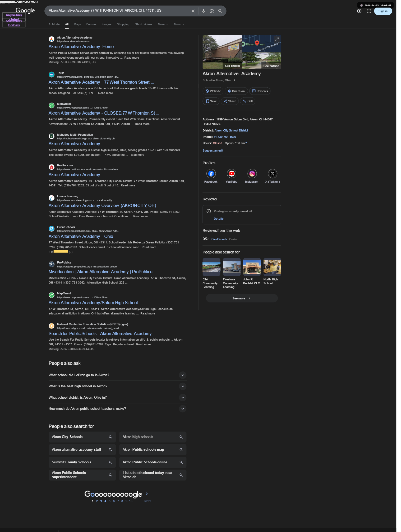Call the academy with the Call button

[x=248, y=101]
